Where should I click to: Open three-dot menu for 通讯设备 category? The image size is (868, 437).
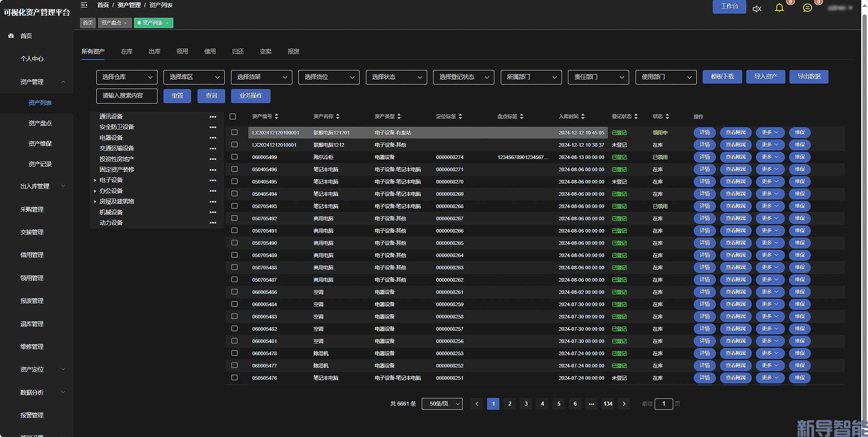pos(213,117)
